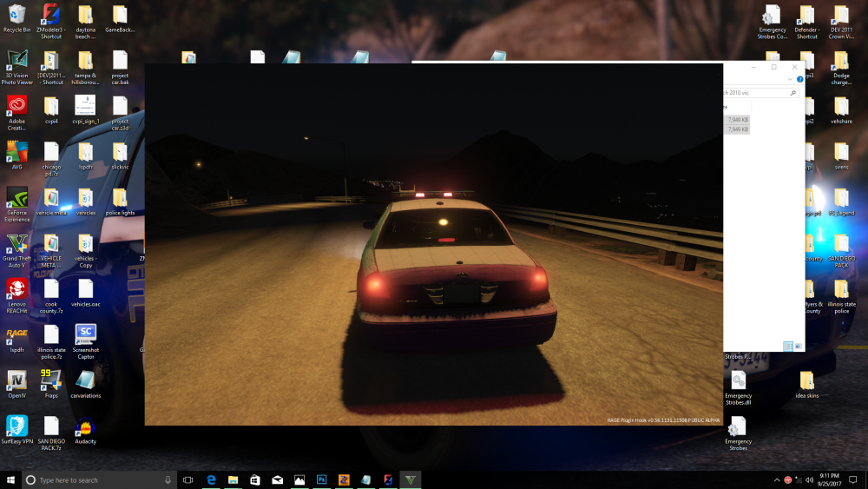Open the vehshare folder icon
Screen dimensions: 868x489
841,110
